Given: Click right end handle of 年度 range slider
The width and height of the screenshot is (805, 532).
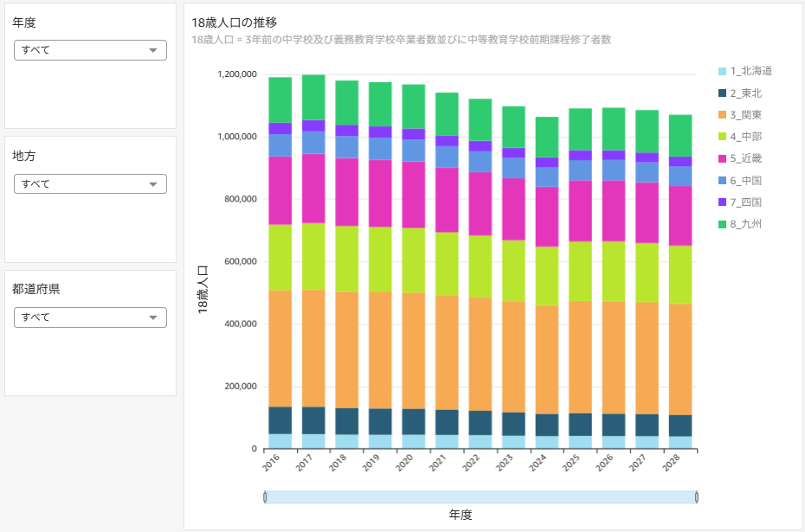Looking at the screenshot, I should (696, 497).
